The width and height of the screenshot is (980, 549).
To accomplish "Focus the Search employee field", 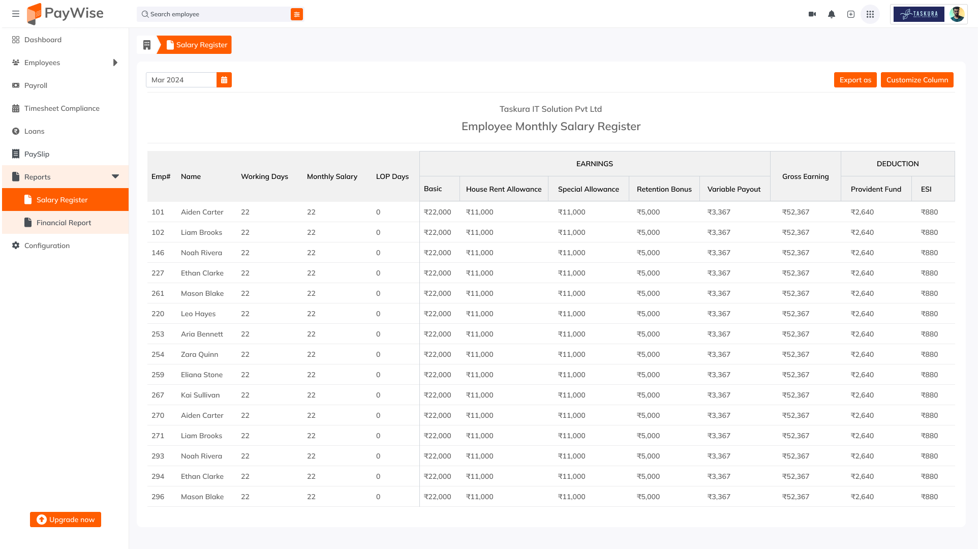I will [x=213, y=14].
